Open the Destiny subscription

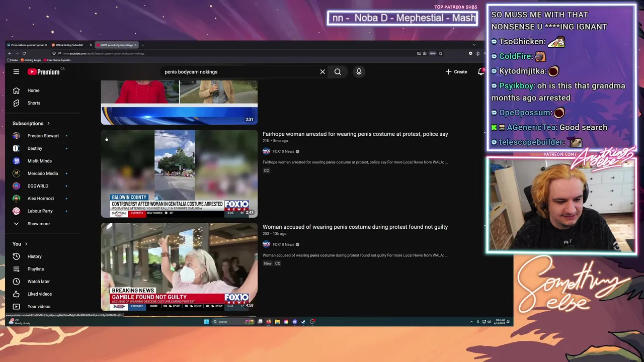(x=35, y=148)
